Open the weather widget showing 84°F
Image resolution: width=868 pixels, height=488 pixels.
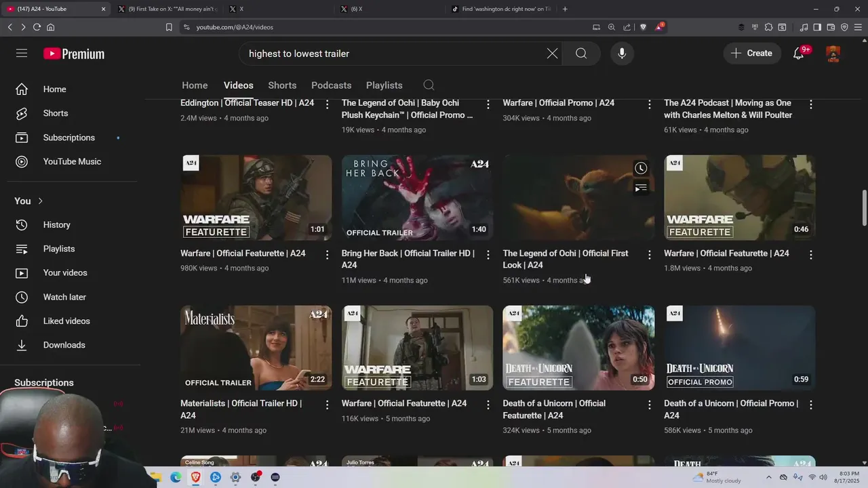[716, 477]
